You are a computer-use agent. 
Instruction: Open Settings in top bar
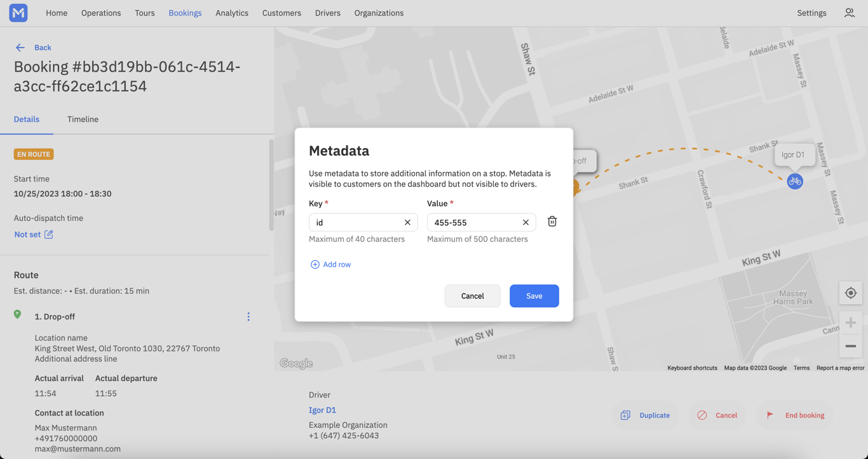(x=811, y=13)
